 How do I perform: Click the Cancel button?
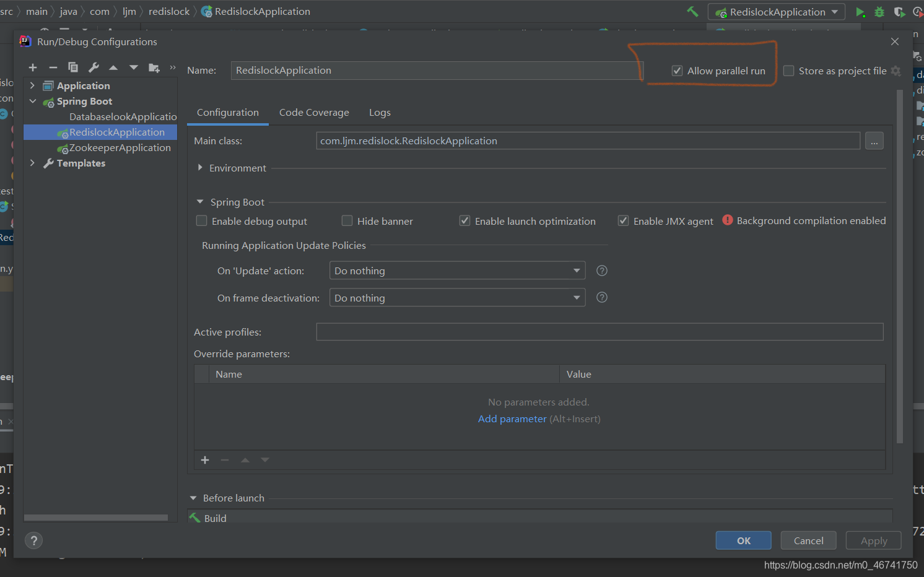tap(808, 540)
